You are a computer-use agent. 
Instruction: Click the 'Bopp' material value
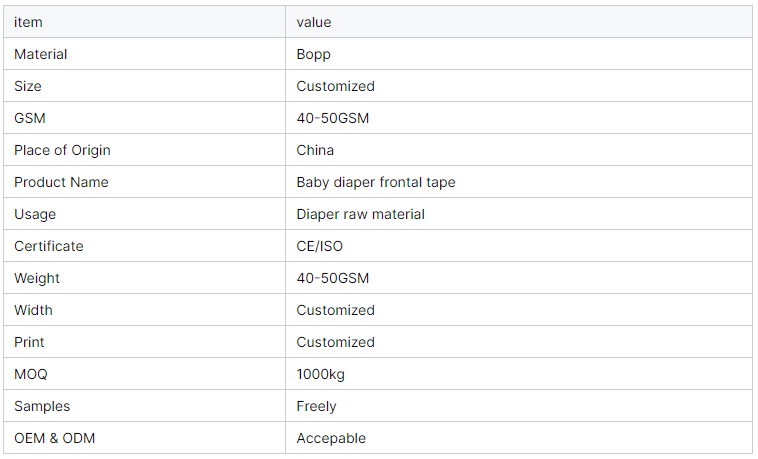(x=313, y=54)
